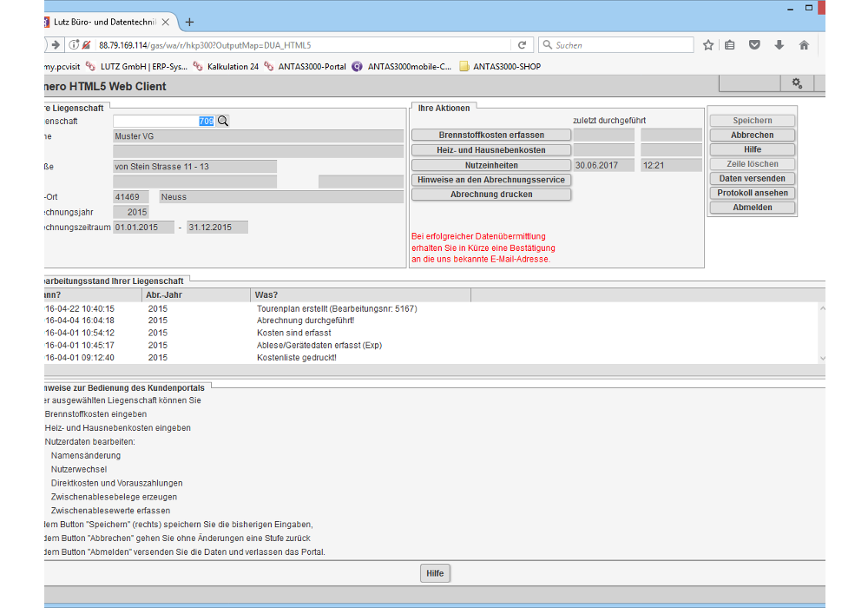868x608 pixels.
Task: Open the ANTAS3000-SHOP bookmark folder
Action: tap(500, 66)
